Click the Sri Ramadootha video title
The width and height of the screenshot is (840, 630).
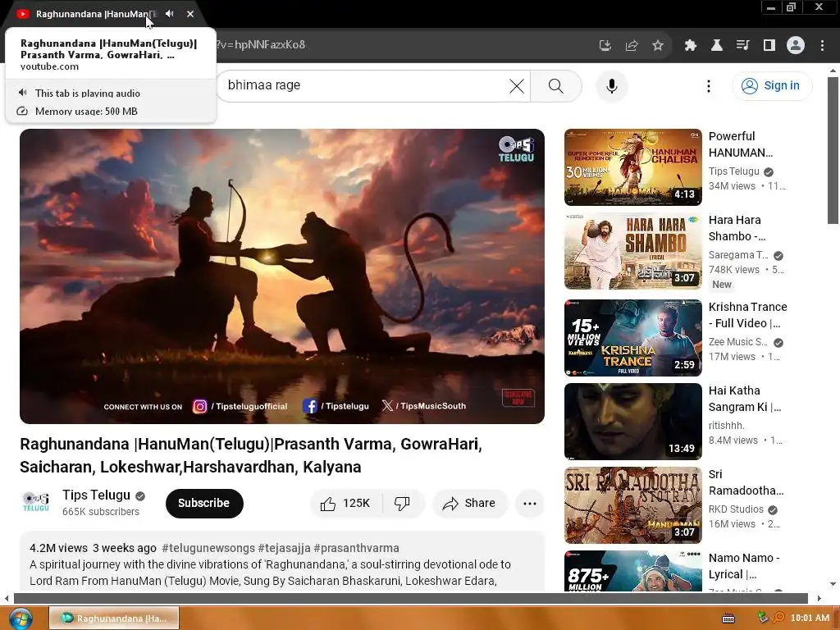[746, 482]
